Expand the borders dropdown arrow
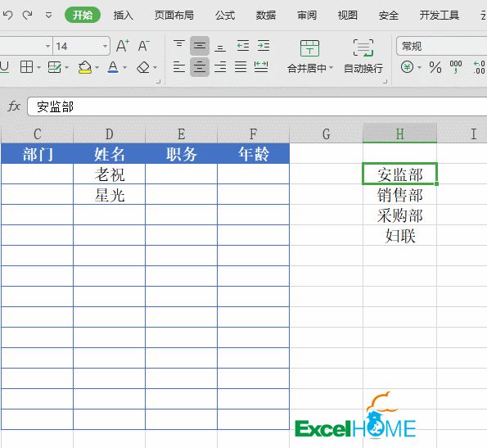 tap(38, 67)
